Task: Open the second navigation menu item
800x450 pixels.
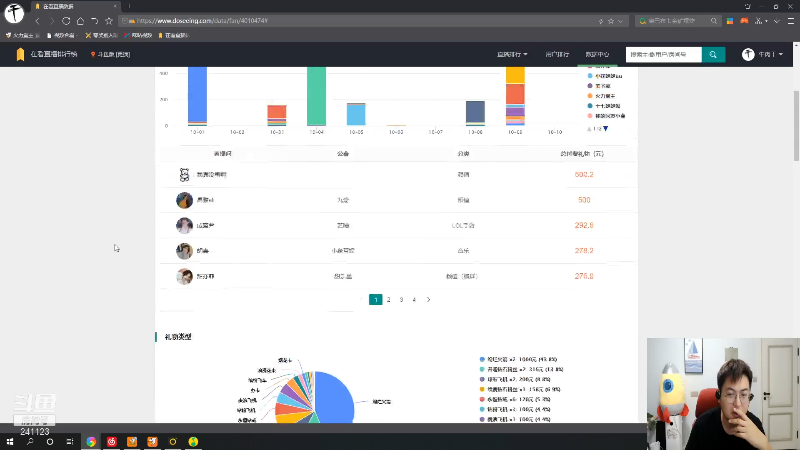Action: point(557,54)
